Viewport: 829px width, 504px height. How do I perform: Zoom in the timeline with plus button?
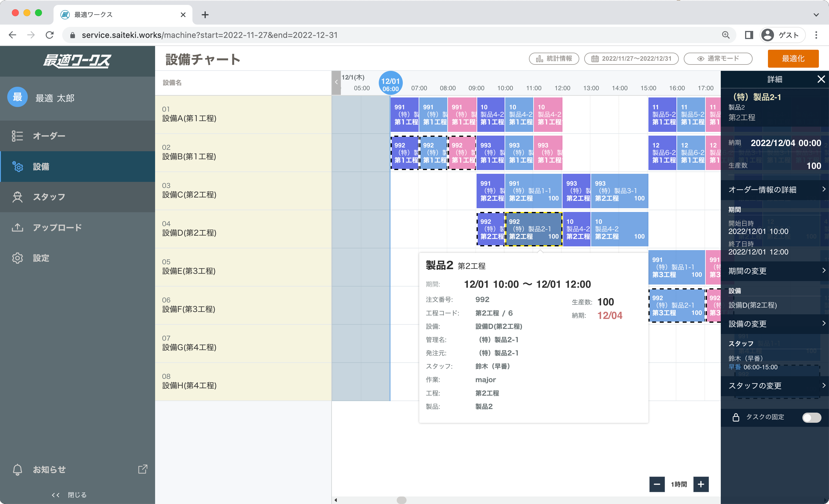(701, 484)
